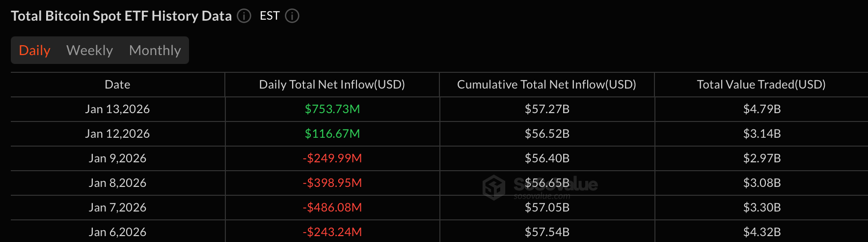Click Cumulative Total Net Inflow(USD) header
Screen dimensions: 868x242
pyautogui.click(x=546, y=85)
